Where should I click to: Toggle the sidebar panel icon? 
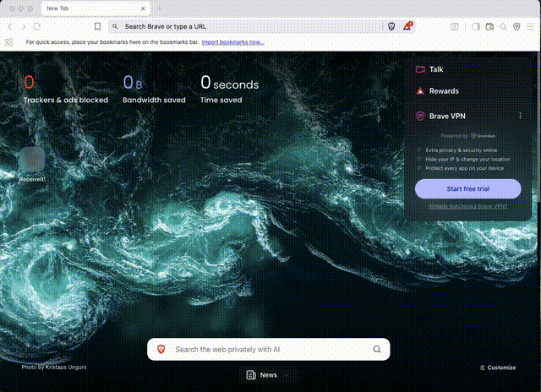click(476, 27)
